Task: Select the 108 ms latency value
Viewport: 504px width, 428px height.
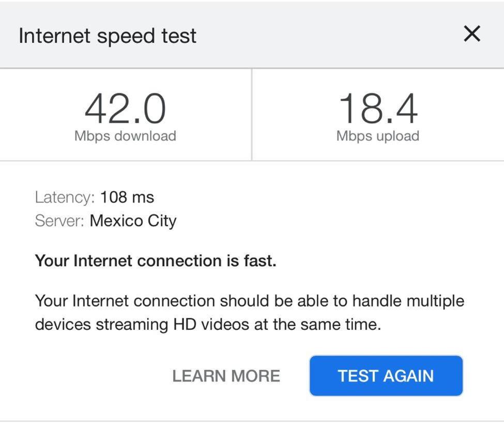Action: [127, 197]
